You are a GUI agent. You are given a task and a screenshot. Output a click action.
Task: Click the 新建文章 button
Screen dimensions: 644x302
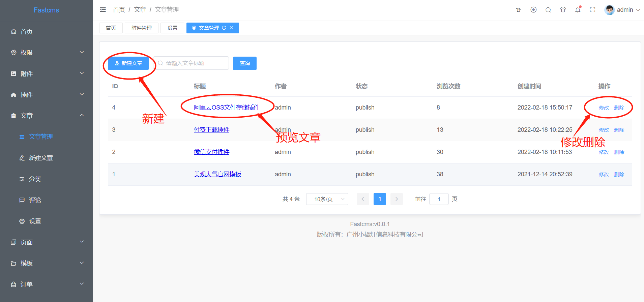(128, 63)
